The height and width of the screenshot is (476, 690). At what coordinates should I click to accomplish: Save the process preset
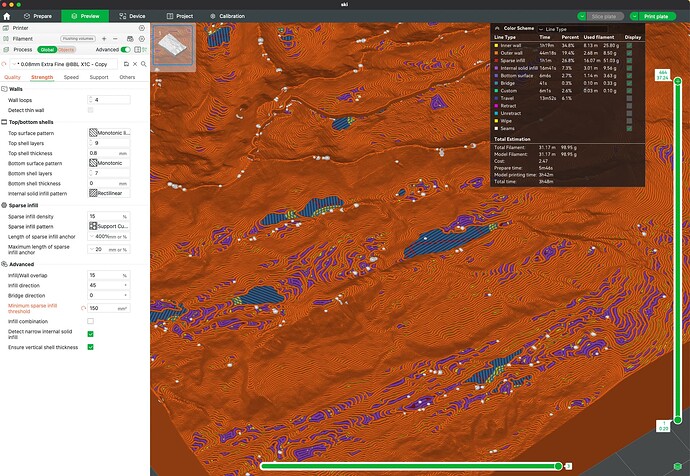pos(126,64)
